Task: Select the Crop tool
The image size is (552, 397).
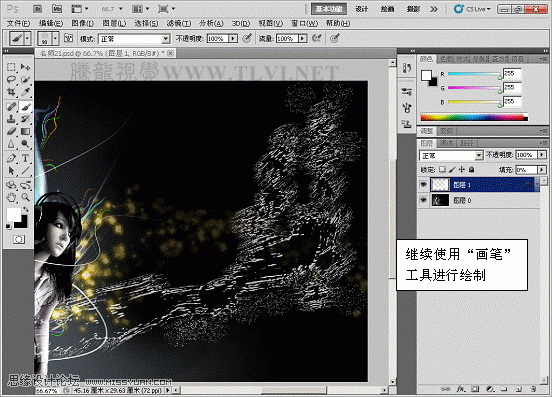Action: pyautogui.click(x=11, y=92)
